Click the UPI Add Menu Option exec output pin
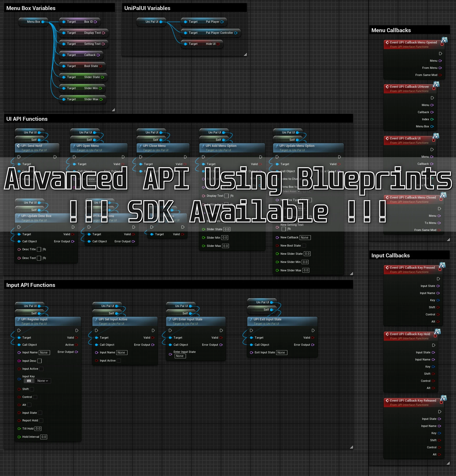 [x=261, y=157]
